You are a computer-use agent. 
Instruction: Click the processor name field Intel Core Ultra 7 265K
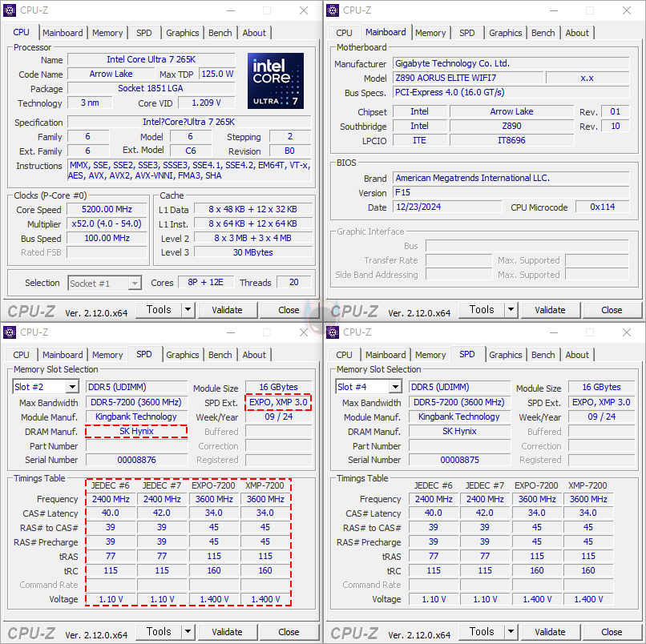pyautogui.click(x=151, y=59)
